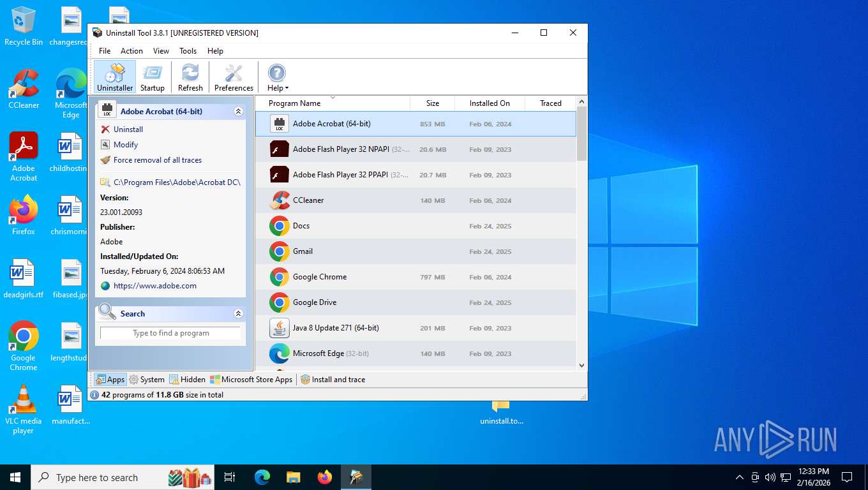Collapse the Search panel
Screen dimensions: 868x490
238,313
